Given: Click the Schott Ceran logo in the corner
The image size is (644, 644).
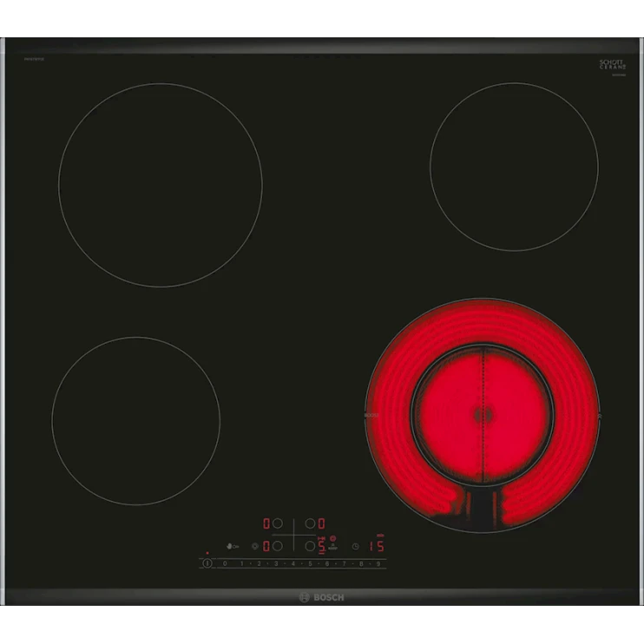Looking at the screenshot, I should tap(612, 66).
